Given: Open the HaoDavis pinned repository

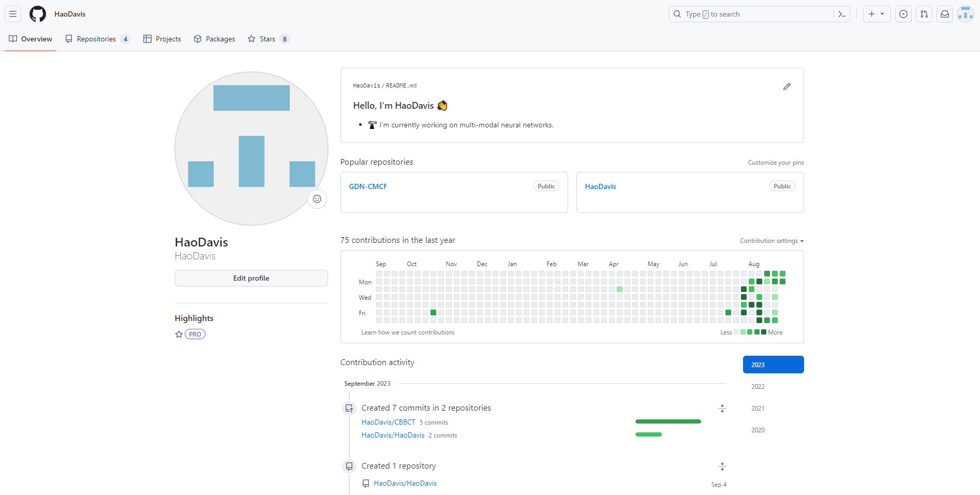Looking at the screenshot, I should [600, 186].
